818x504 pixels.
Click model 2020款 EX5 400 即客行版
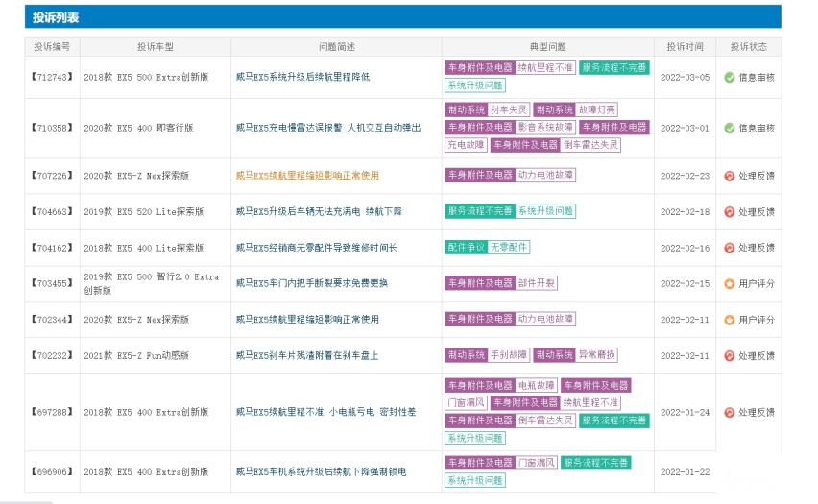tap(138, 128)
